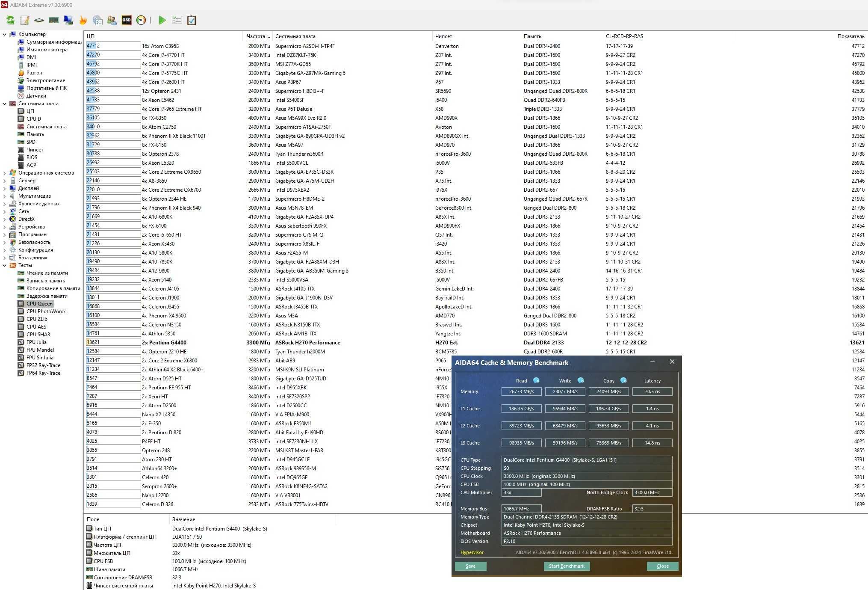Sort by the ЦП column header
The image size is (868, 590).
click(163, 36)
